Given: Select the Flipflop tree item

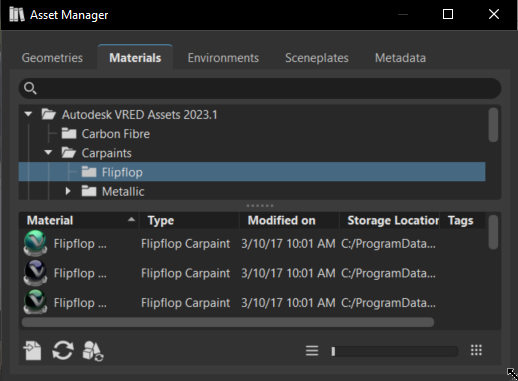Looking at the screenshot, I should (252, 172).
